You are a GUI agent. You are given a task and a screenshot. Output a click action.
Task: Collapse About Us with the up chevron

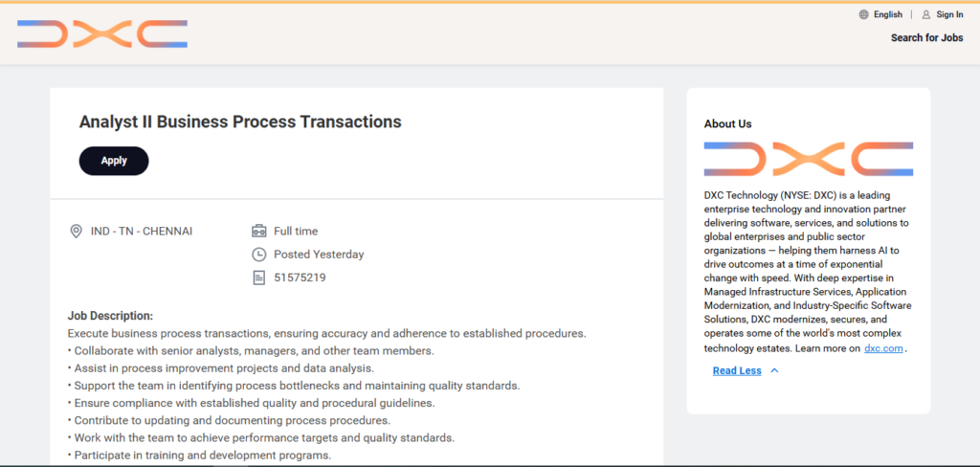click(x=774, y=370)
